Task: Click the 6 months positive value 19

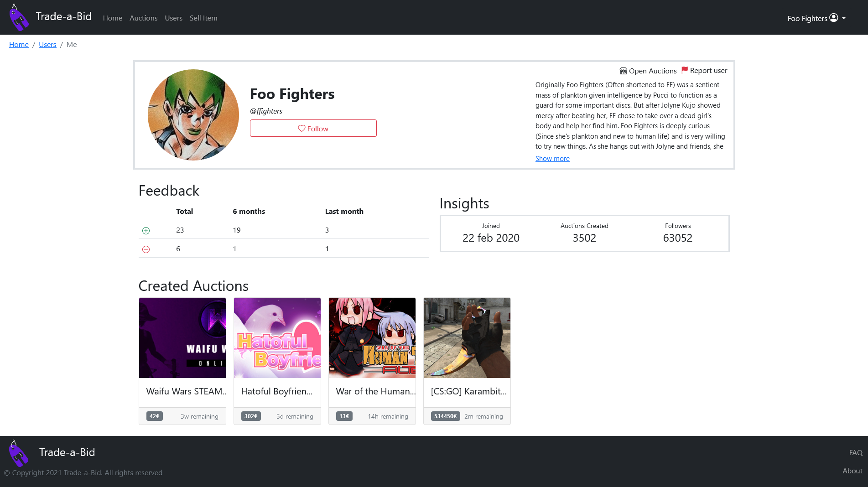Action: (237, 230)
